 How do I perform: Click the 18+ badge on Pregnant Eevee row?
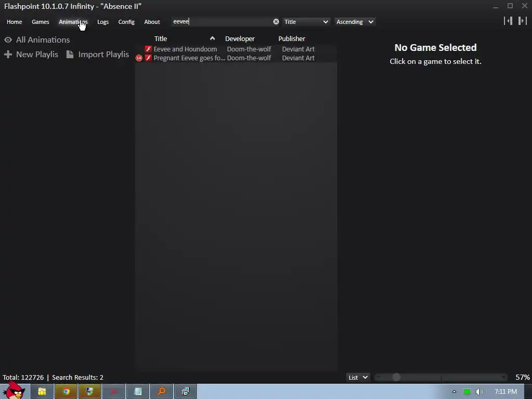[139, 58]
